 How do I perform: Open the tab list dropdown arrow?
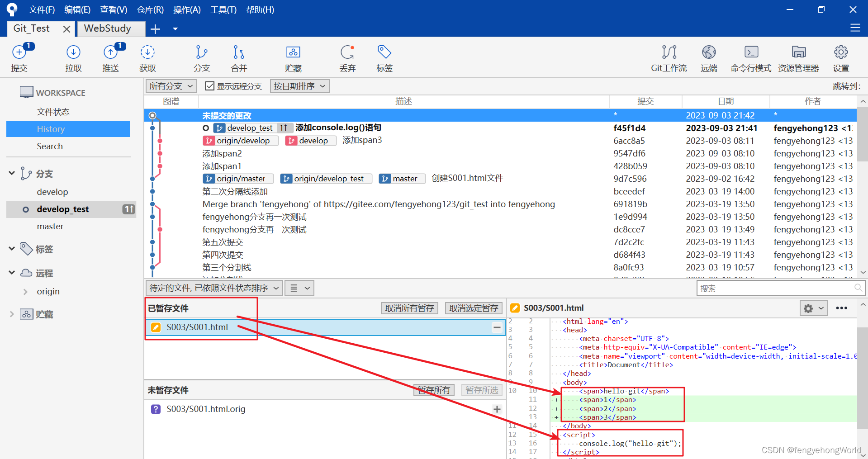click(x=175, y=29)
